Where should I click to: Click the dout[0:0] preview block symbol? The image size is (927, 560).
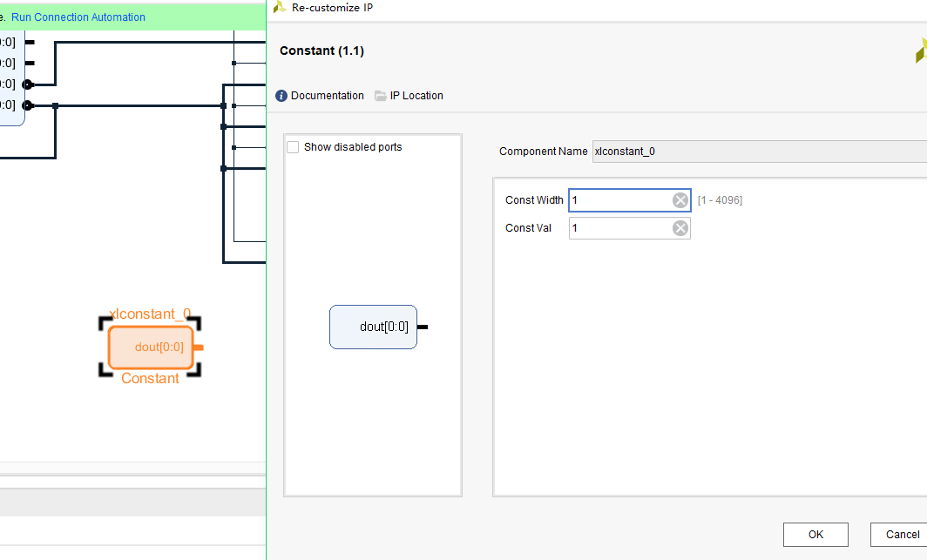[373, 327]
